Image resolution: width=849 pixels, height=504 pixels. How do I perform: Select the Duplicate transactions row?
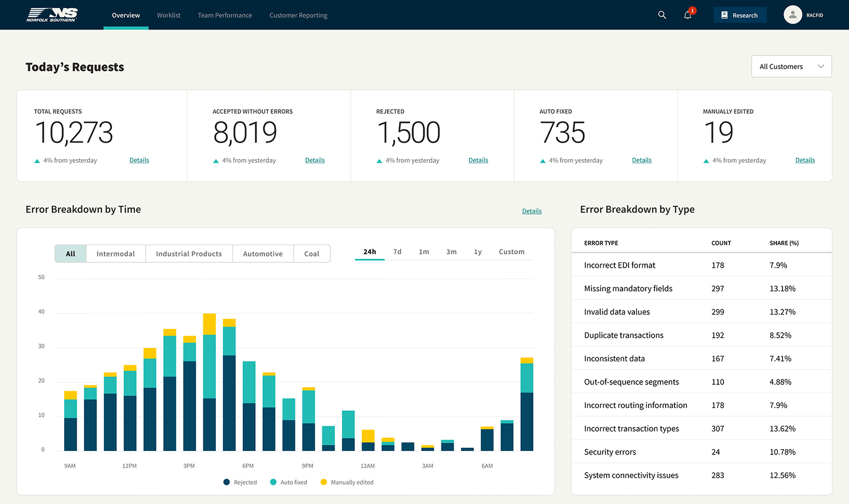click(x=702, y=335)
